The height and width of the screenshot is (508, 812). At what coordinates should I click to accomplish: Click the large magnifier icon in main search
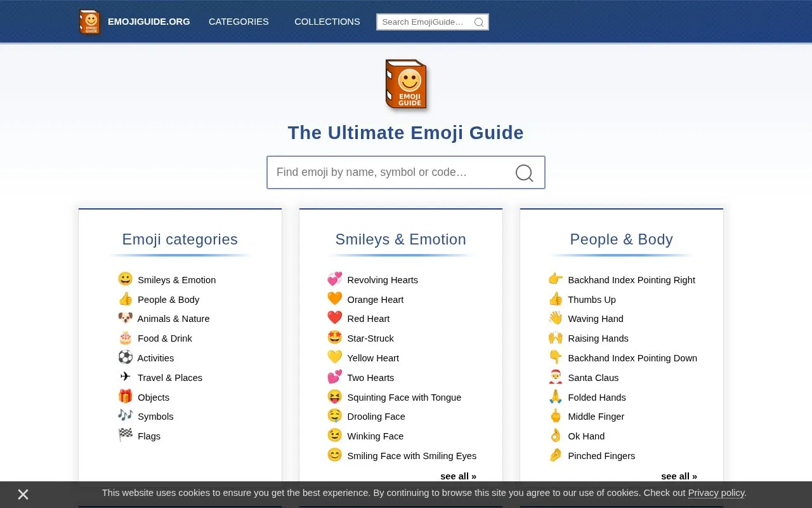(x=524, y=173)
